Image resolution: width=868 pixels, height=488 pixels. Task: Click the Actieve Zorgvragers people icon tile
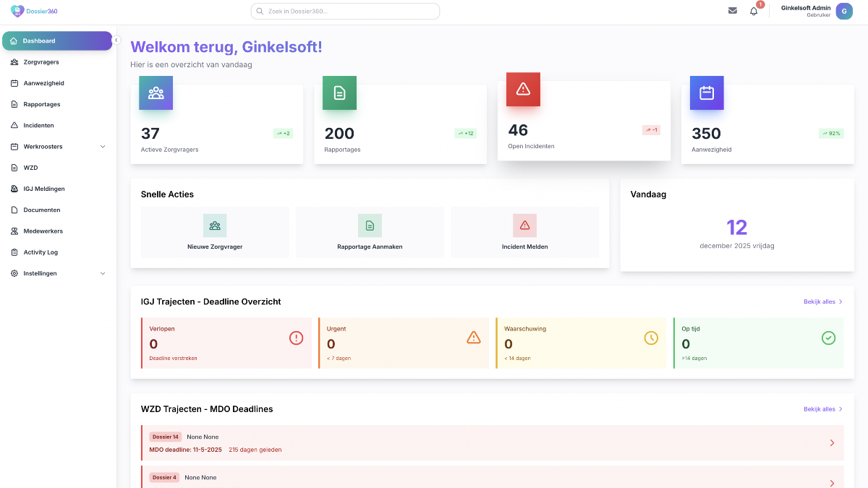click(156, 93)
